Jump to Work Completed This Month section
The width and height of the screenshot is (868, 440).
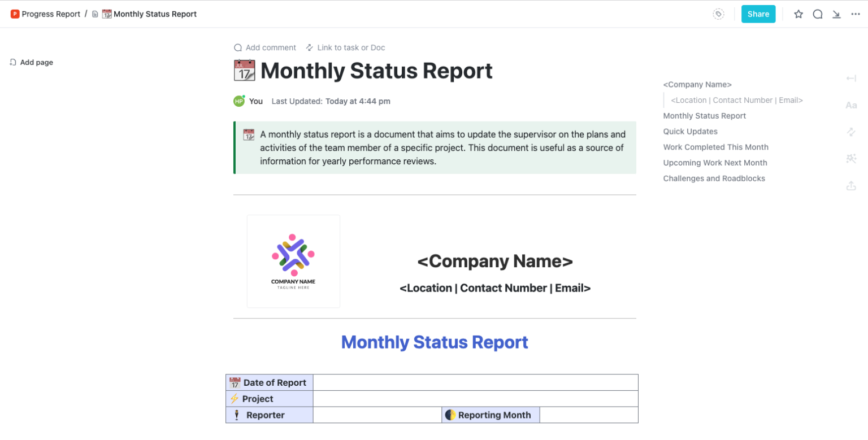[715, 147]
